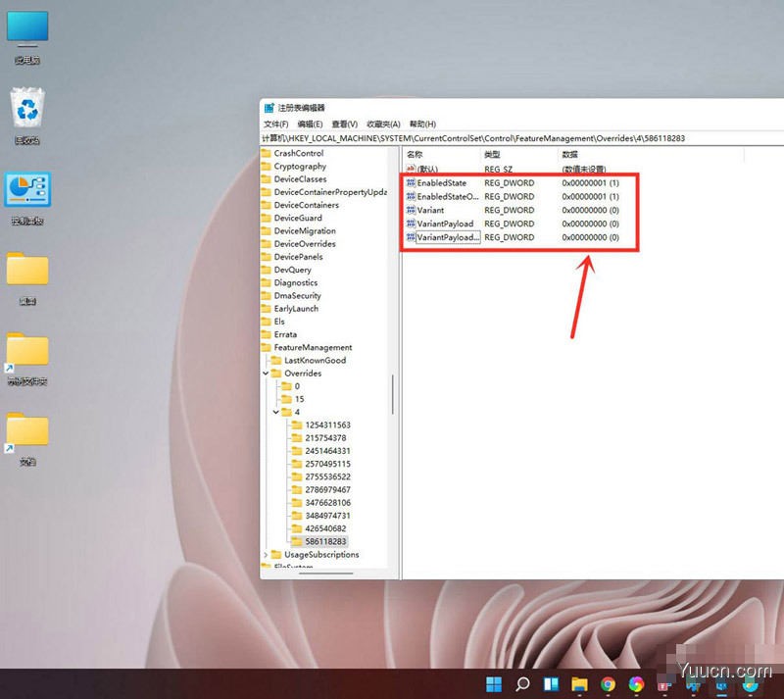Select the Variant value name
The width and height of the screenshot is (784, 699).
[430, 210]
